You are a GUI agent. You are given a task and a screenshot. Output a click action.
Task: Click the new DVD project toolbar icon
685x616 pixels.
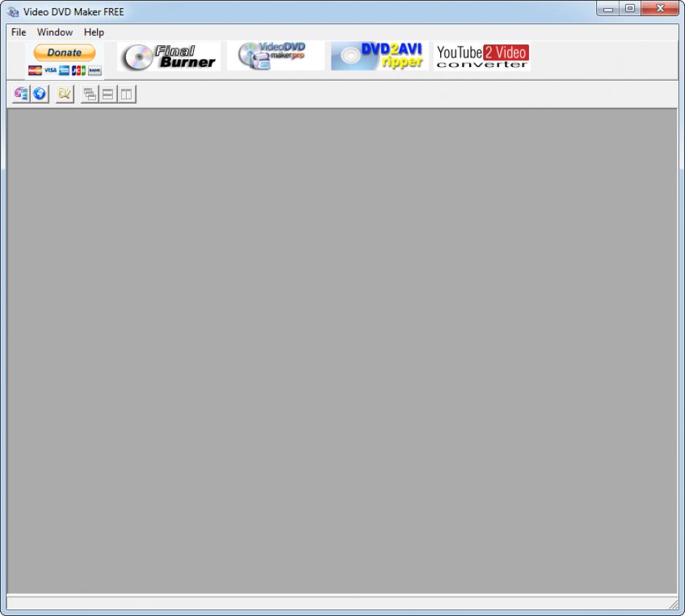point(21,94)
